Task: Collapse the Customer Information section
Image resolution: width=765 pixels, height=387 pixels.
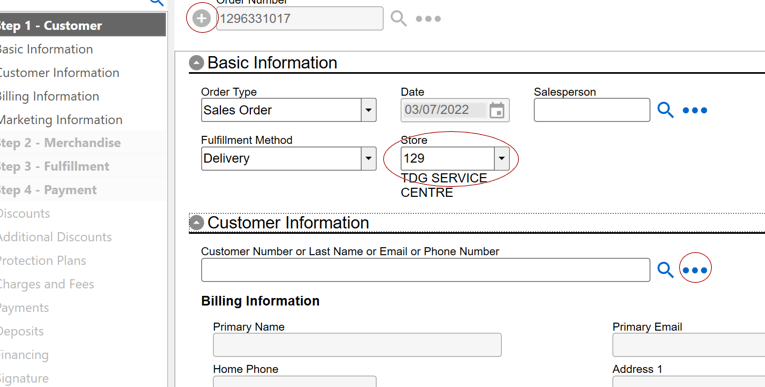Action: tap(196, 223)
